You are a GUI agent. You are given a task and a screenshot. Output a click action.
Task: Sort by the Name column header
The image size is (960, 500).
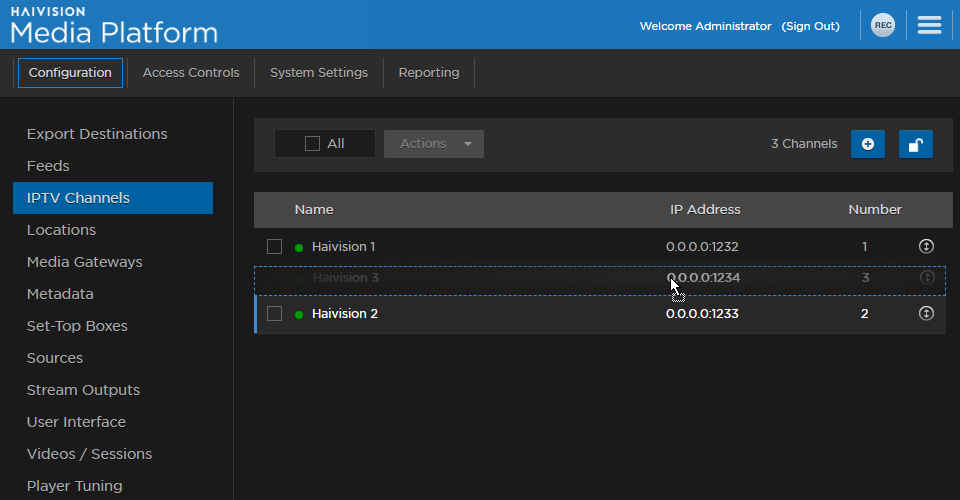(x=314, y=210)
